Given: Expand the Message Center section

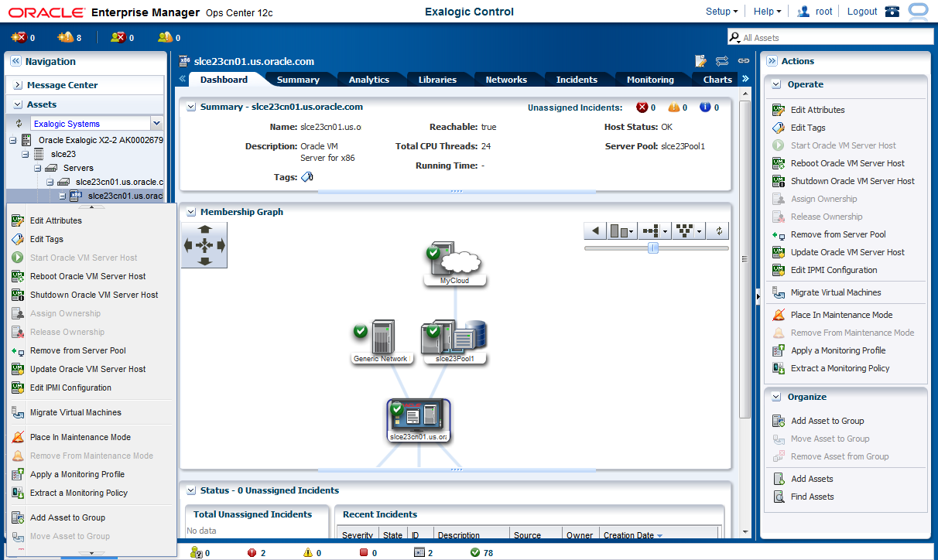Looking at the screenshot, I should [19, 85].
